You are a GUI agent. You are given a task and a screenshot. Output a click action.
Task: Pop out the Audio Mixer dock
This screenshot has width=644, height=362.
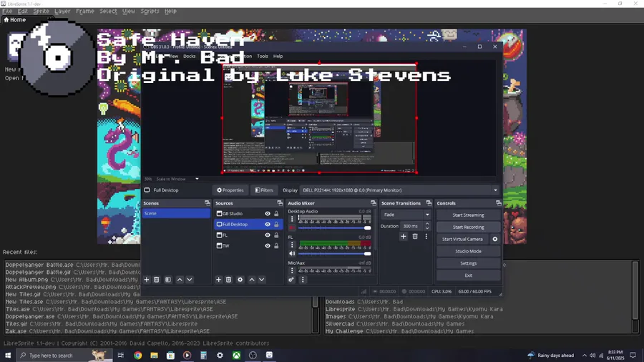click(x=374, y=203)
